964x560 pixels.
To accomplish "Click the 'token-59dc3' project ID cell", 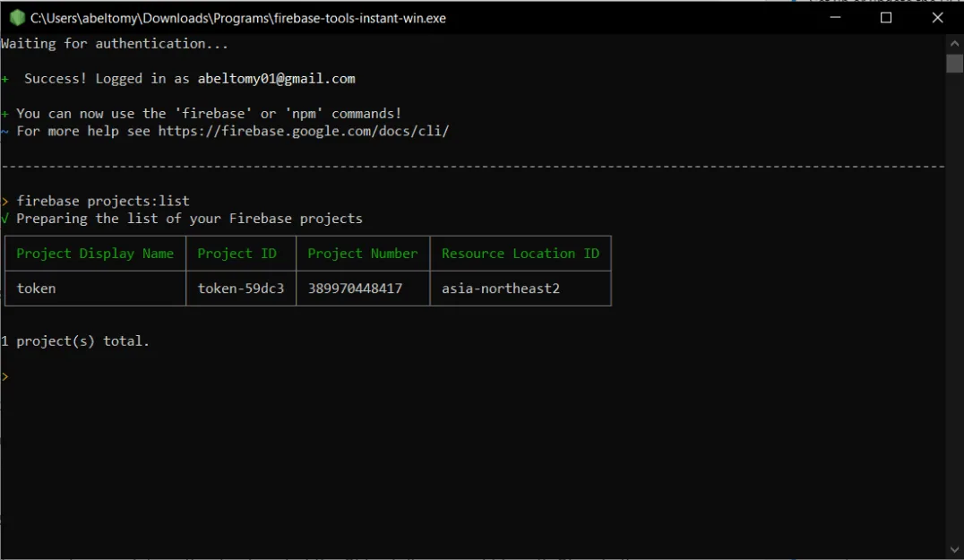I will pos(240,289).
